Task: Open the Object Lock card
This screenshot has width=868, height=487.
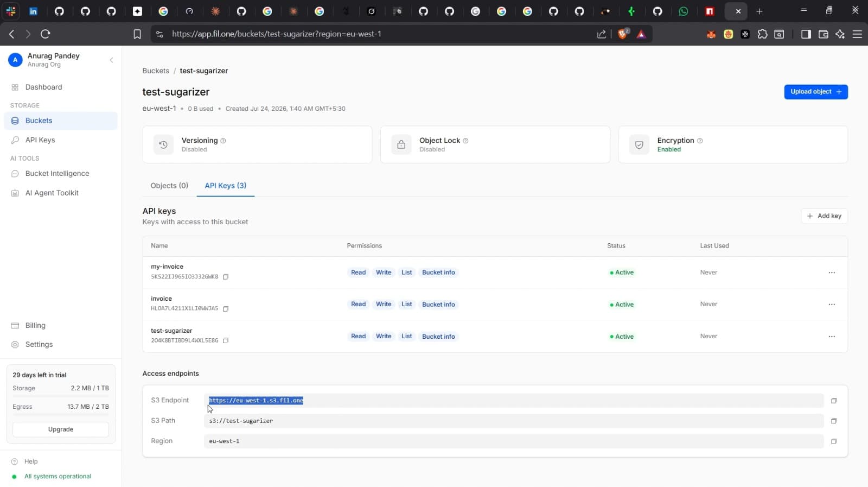Action: click(495, 145)
